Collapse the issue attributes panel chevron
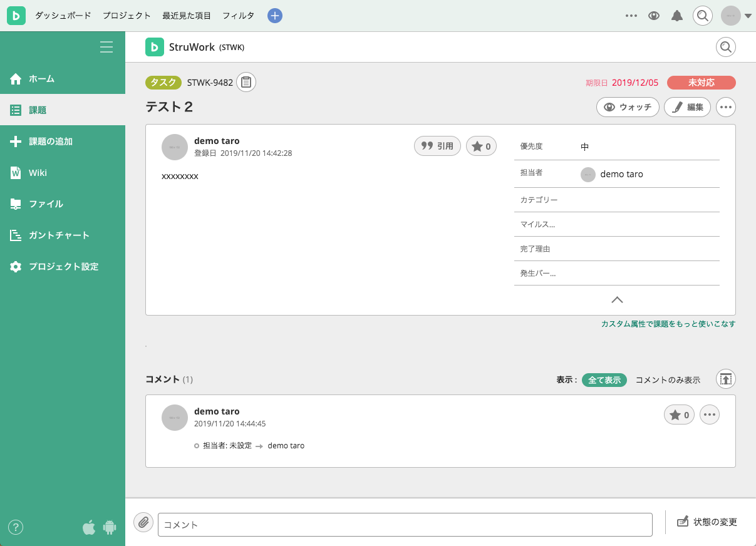Image resolution: width=756 pixels, height=546 pixels. tap(617, 299)
